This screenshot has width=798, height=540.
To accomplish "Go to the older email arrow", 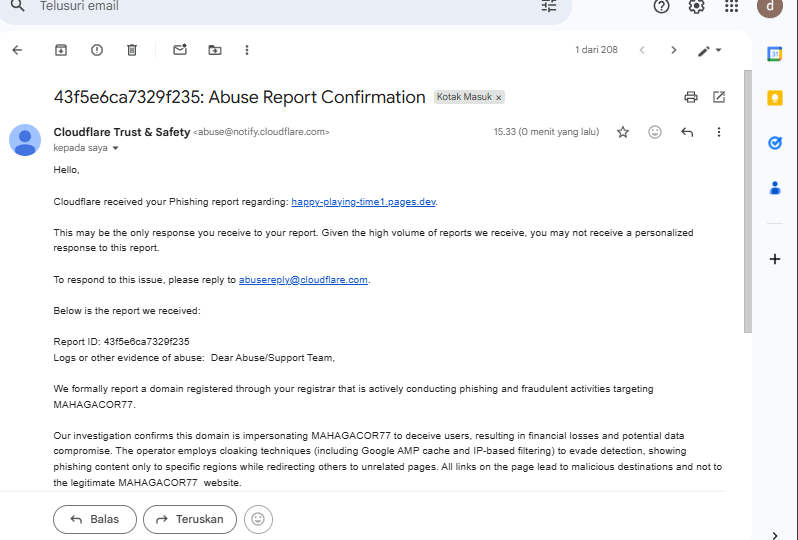I will pyautogui.click(x=673, y=50).
